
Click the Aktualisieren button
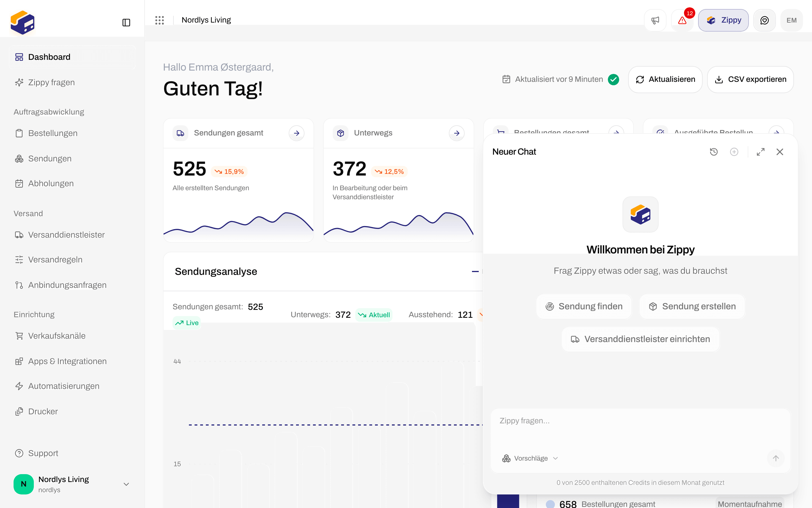pos(665,79)
